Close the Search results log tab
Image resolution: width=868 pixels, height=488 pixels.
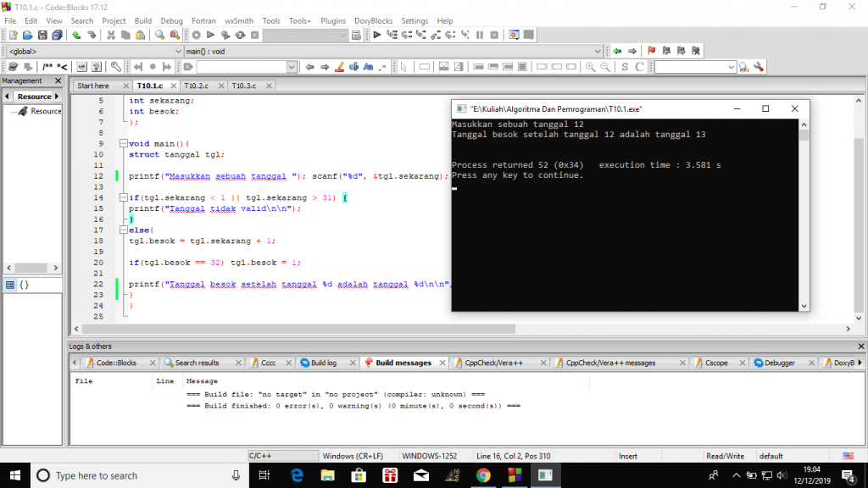pyautogui.click(x=238, y=363)
